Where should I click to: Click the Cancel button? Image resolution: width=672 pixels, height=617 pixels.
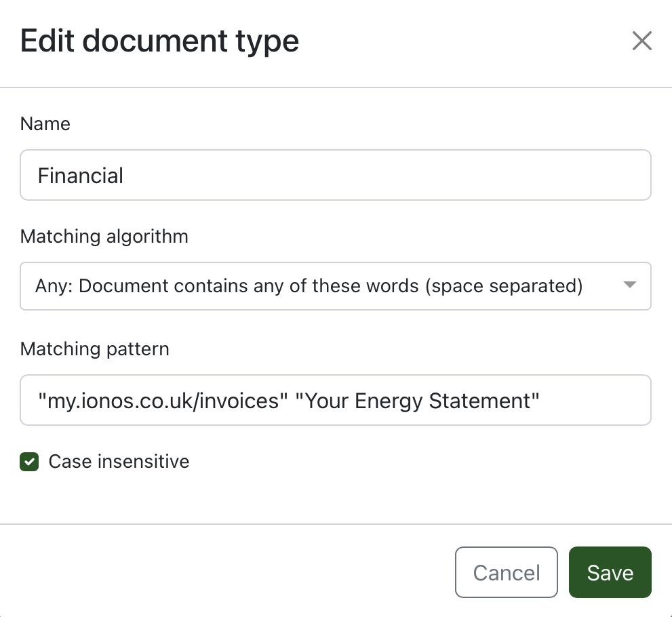coord(506,572)
